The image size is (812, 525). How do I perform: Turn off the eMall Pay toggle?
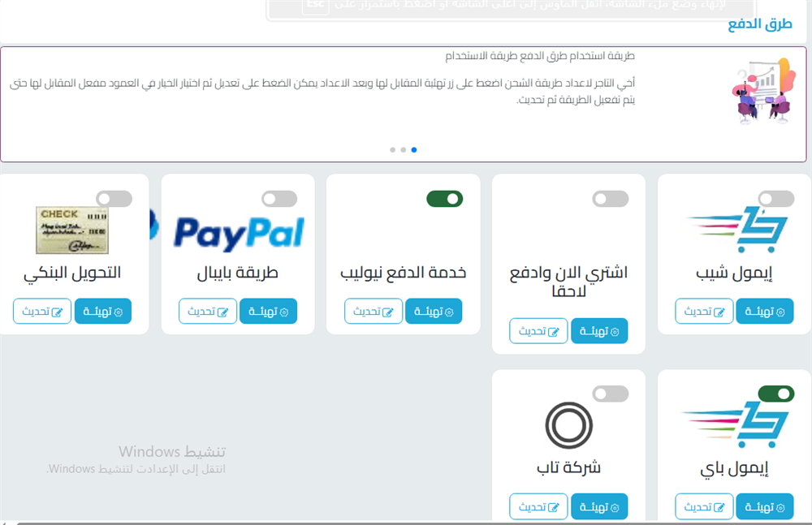tap(775, 394)
